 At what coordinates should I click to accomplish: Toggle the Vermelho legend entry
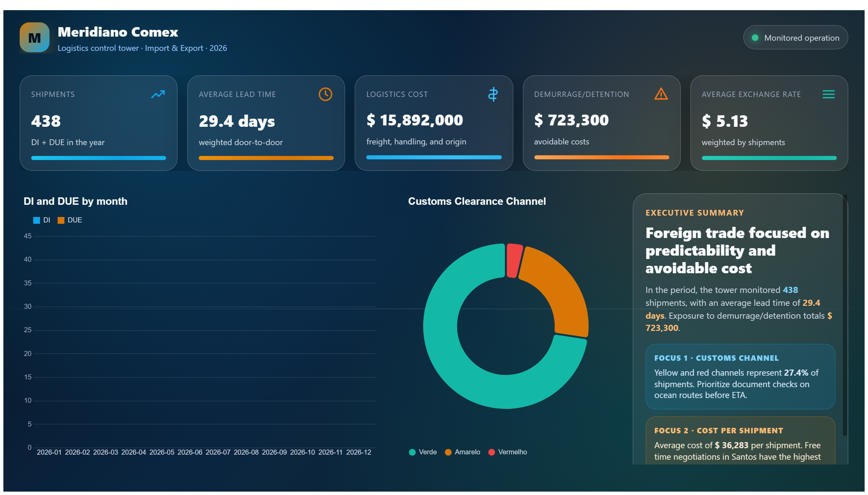pyautogui.click(x=508, y=452)
